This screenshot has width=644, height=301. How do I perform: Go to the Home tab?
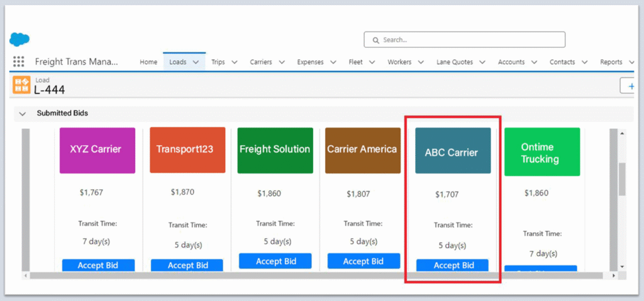pos(148,62)
